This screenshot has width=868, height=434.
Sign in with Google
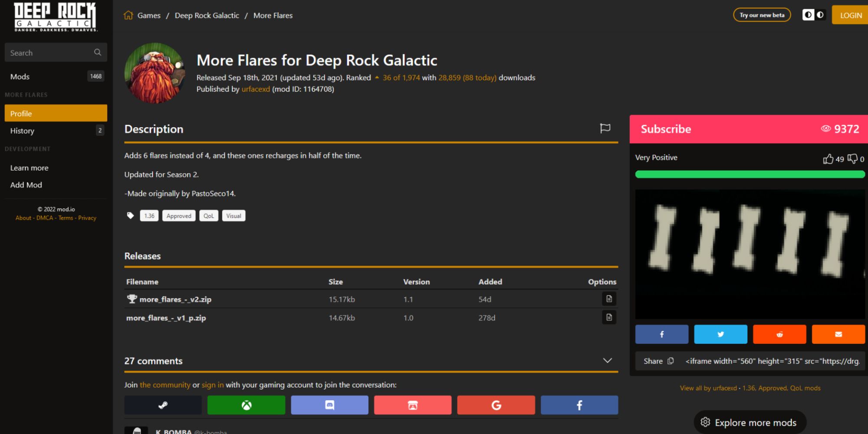[x=496, y=405]
